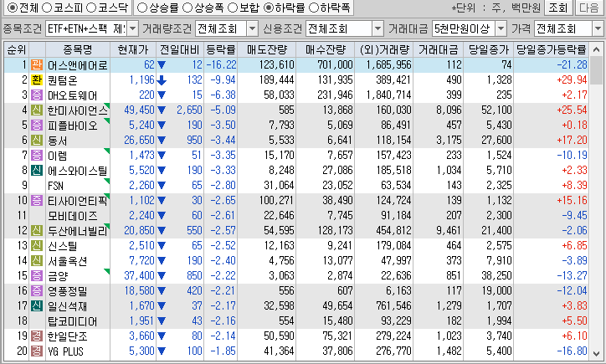Click the scrollbar up arrow
606x364 pixels.
click(x=596, y=49)
